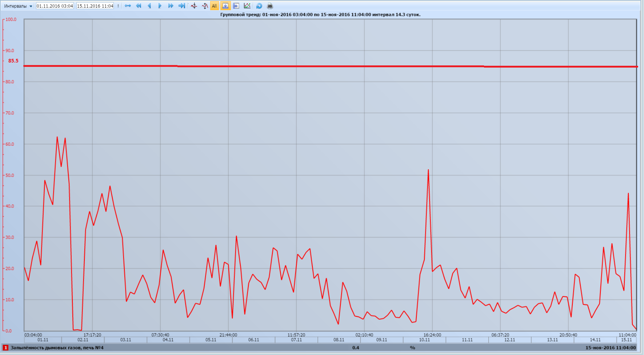
Task: Click the double-headed horizontal arrow icon
Action: pos(128,6)
